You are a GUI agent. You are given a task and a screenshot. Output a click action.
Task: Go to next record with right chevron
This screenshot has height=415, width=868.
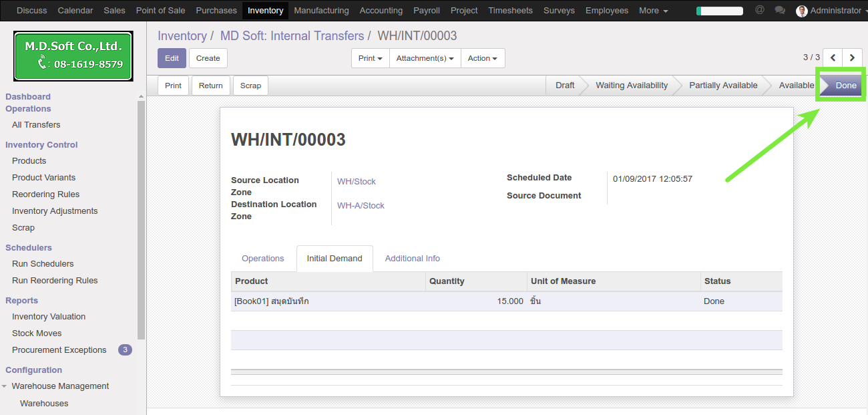pos(852,58)
